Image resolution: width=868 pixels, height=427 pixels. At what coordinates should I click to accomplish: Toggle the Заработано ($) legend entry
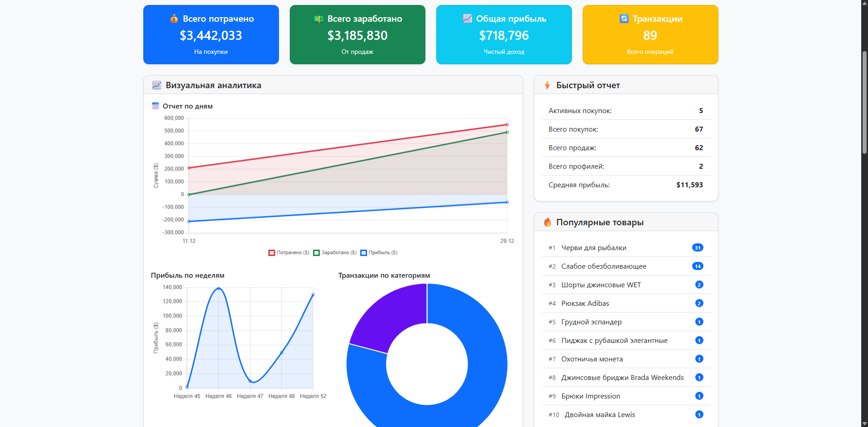coord(335,253)
